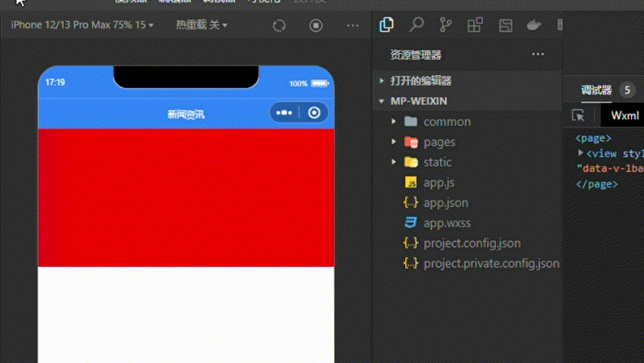Open project.private.config.json file
Image resolution: width=644 pixels, height=363 pixels.
tap(491, 263)
